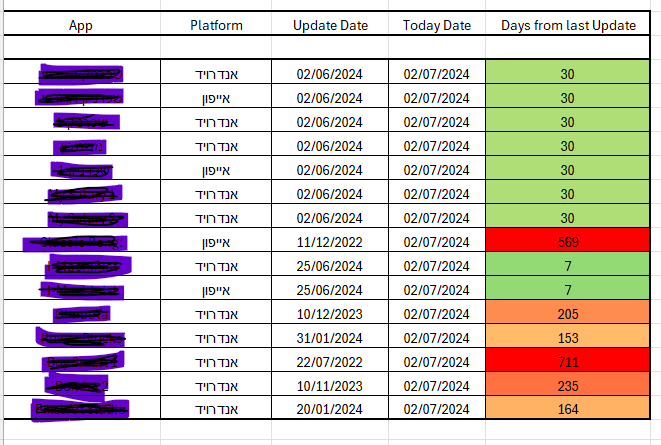Click the cell with value 164

(567, 409)
